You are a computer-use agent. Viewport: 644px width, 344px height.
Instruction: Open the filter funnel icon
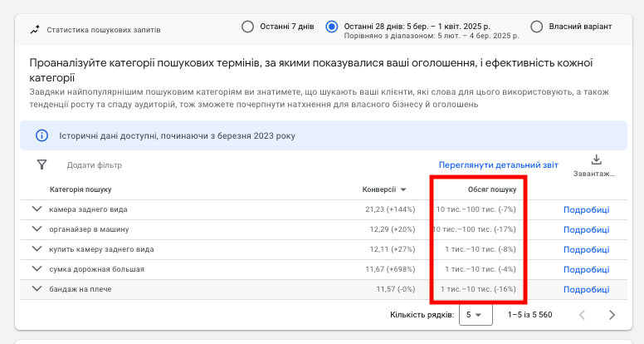pos(41,165)
